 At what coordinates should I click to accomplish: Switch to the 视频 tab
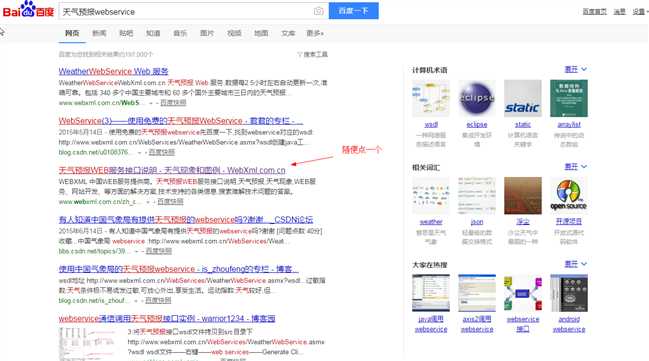tap(234, 33)
